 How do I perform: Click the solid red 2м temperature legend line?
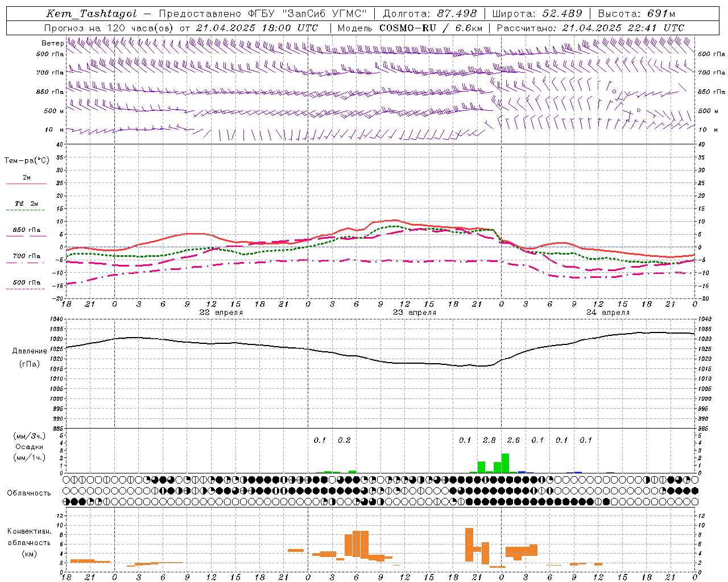coord(26,184)
